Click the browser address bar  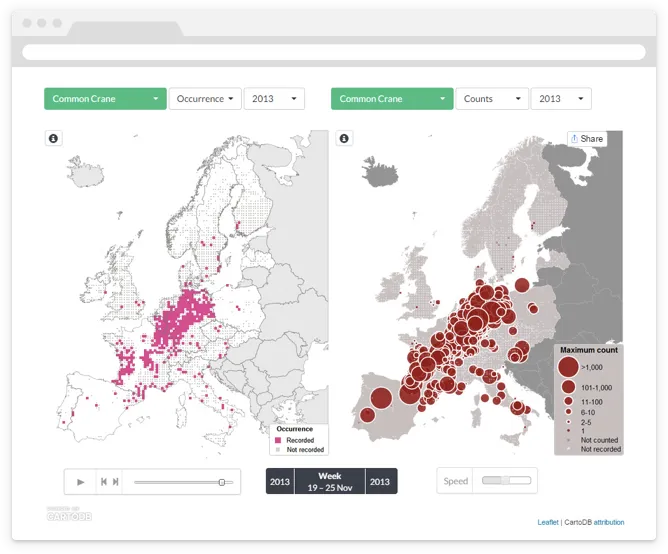tap(333, 52)
